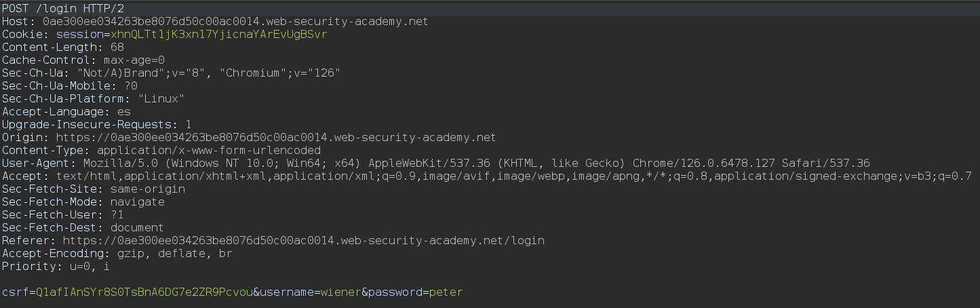Viewport: 980px width, 308px height.
Task: Click the Origin header URL
Action: click(x=275, y=137)
